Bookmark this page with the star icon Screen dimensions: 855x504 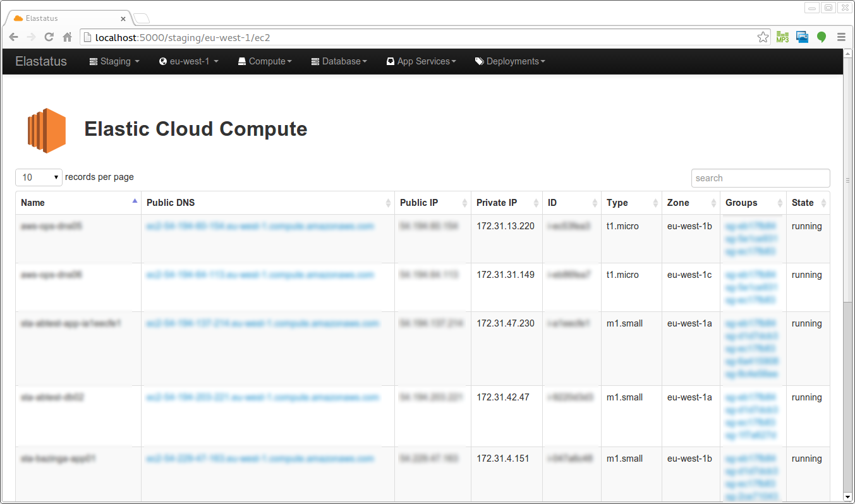pyautogui.click(x=763, y=37)
